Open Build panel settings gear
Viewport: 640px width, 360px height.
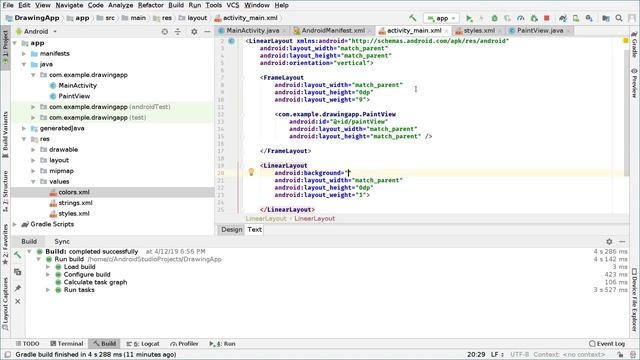click(x=609, y=241)
